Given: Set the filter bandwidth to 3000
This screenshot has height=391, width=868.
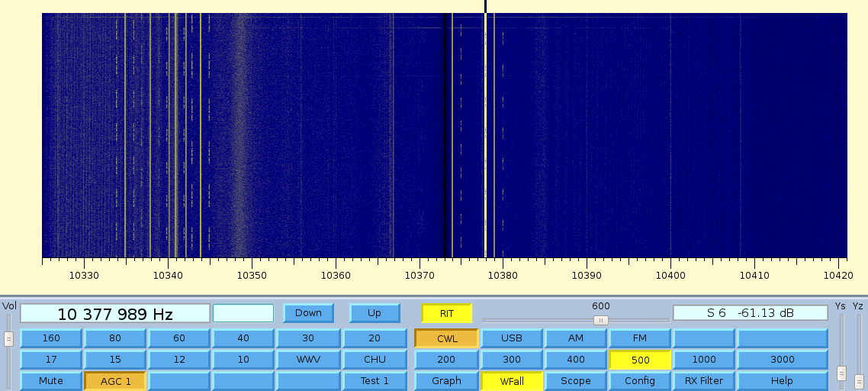Looking at the screenshot, I should coord(783,360).
